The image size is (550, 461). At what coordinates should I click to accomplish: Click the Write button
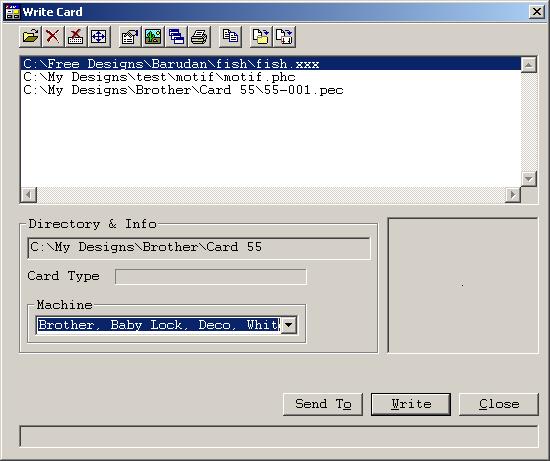tap(411, 404)
